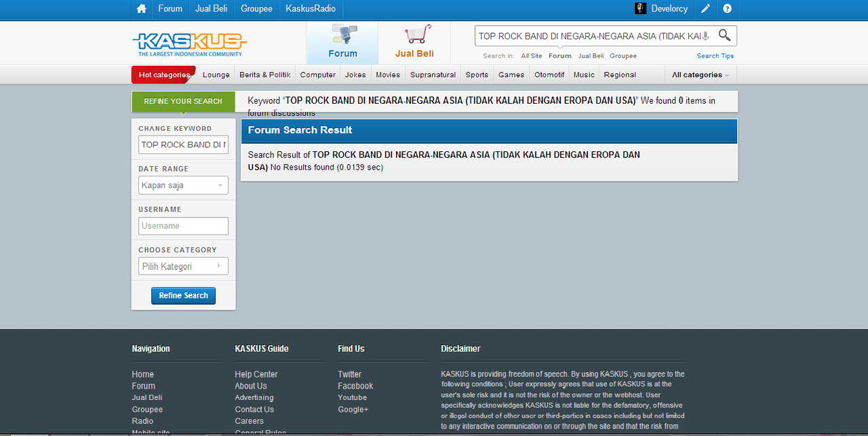Image resolution: width=868 pixels, height=436 pixels.
Task: Open the Pilih Kategori category dropdown
Action: [x=184, y=266]
